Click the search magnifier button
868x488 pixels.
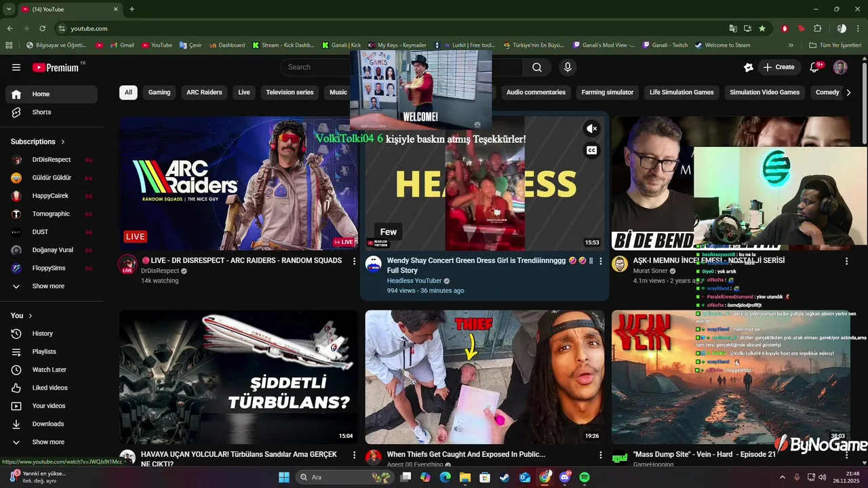(537, 67)
